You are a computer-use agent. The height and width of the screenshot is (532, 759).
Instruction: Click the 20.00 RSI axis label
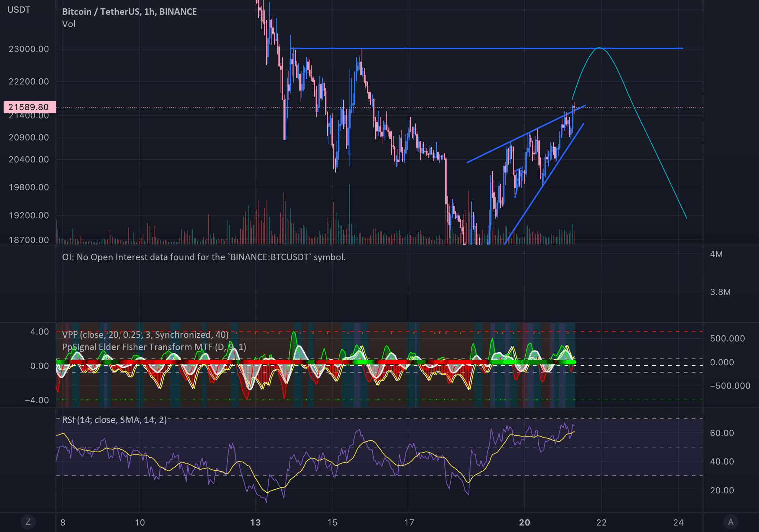722,490
